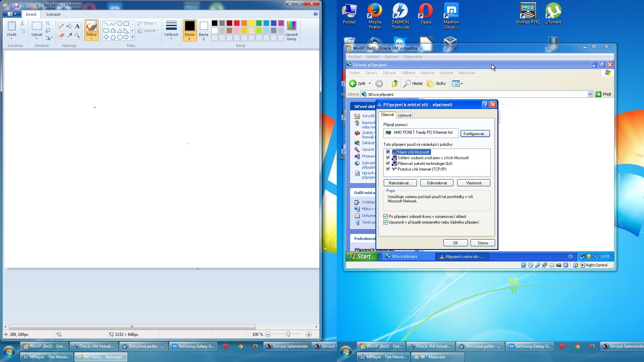Choose the Štětce brush tool
The height and width of the screenshot is (362, 644).
91,30
